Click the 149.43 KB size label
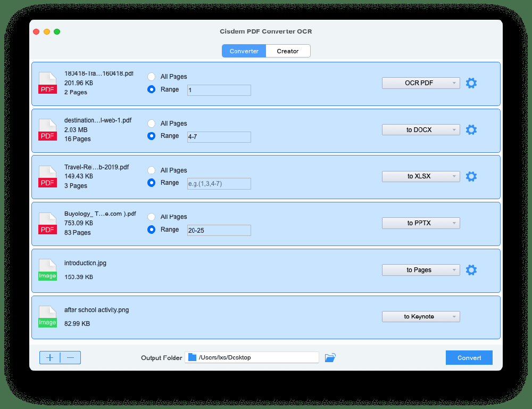Image resolution: width=532 pixels, height=409 pixels. click(x=78, y=176)
